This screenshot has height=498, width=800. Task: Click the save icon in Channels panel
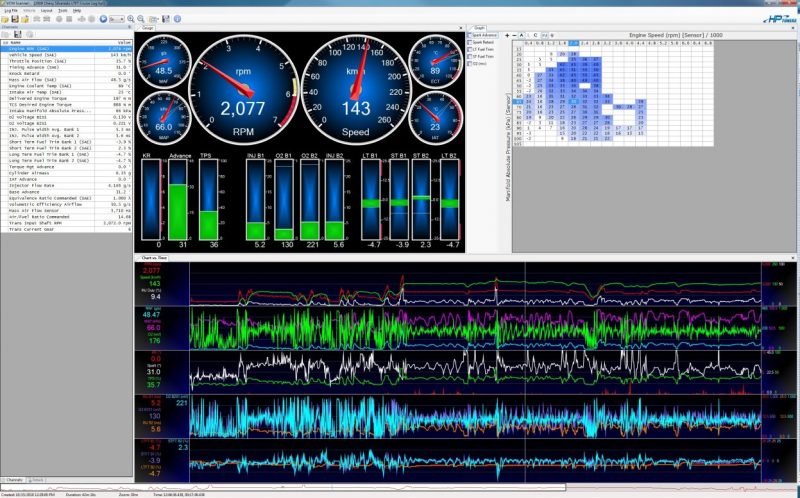tap(17, 35)
